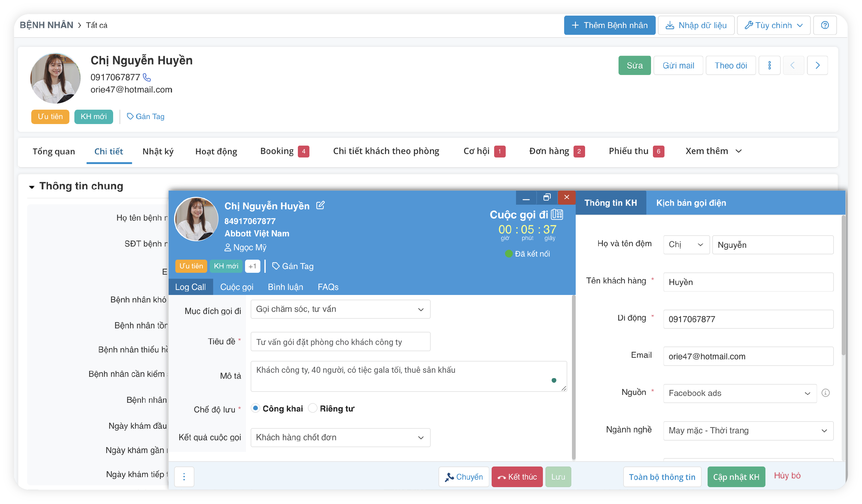Click the Cập nhật KH button
Screen dimensions: 862x504
[736, 477]
